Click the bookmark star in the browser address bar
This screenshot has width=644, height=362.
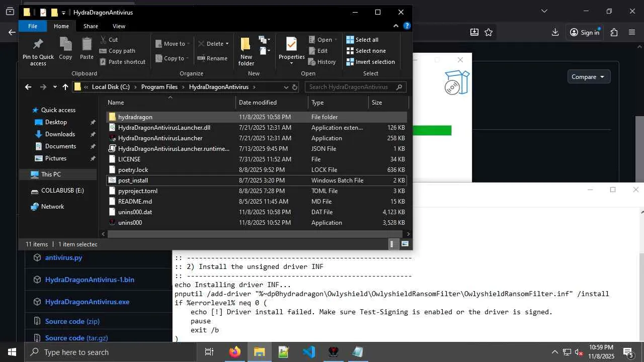[489, 32]
